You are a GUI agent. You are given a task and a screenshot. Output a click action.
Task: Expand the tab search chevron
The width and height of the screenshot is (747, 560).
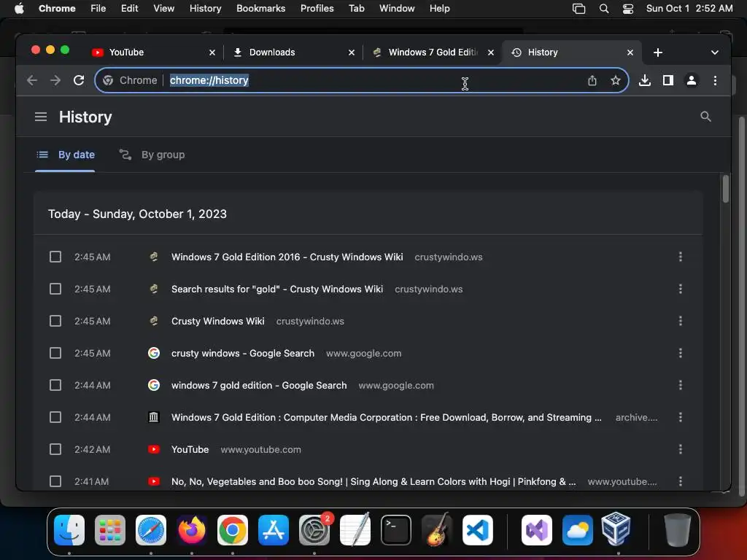tap(715, 52)
